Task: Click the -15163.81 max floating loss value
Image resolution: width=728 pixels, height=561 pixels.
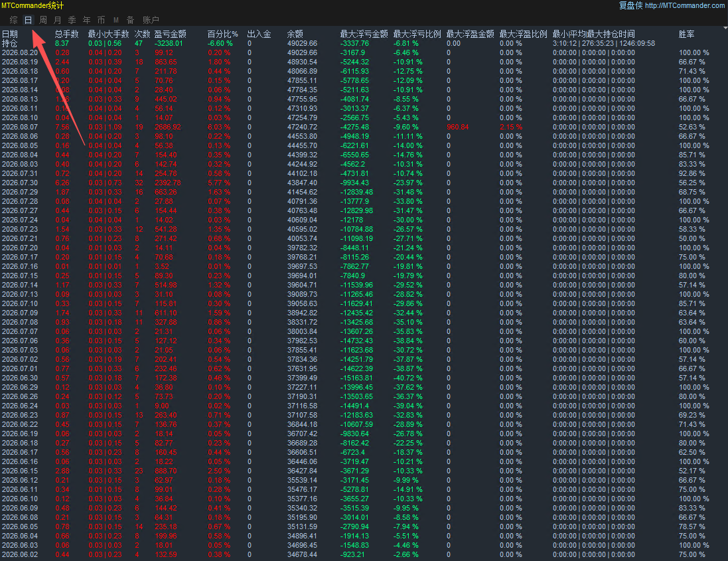Action: [356, 378]
